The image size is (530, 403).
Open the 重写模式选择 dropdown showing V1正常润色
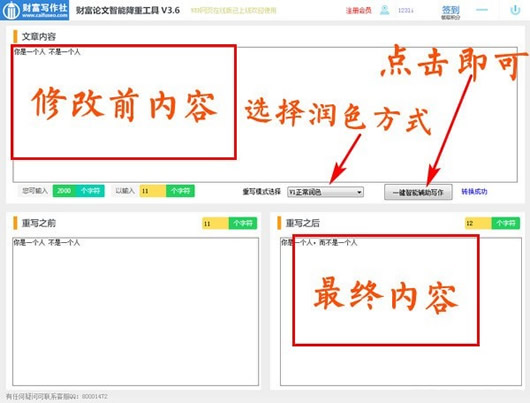point(325,192)
